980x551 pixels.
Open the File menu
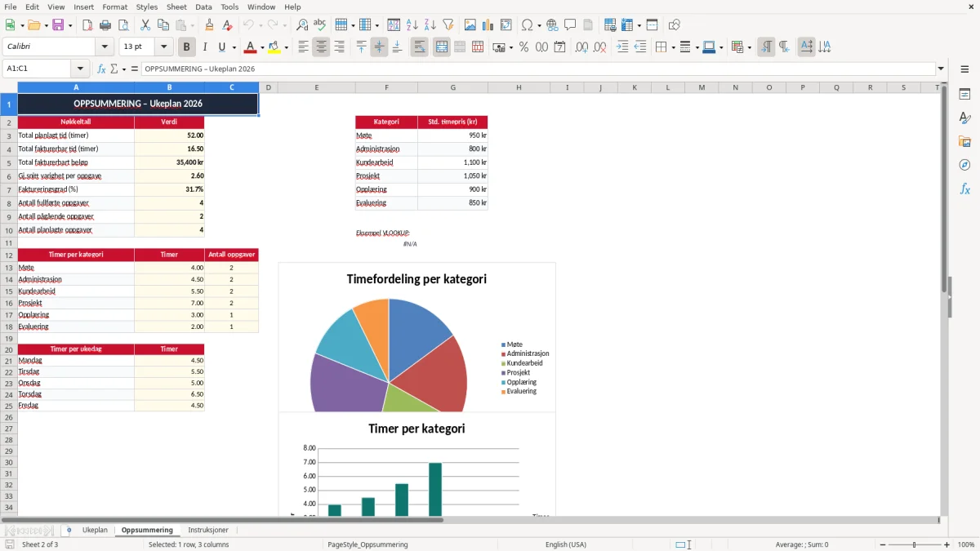(9, 7)
